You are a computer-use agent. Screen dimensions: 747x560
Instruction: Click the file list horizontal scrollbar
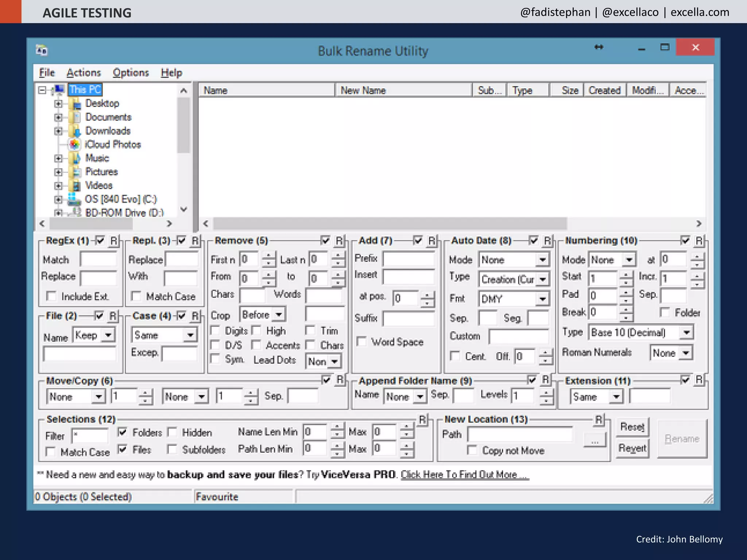coord(390,223)
